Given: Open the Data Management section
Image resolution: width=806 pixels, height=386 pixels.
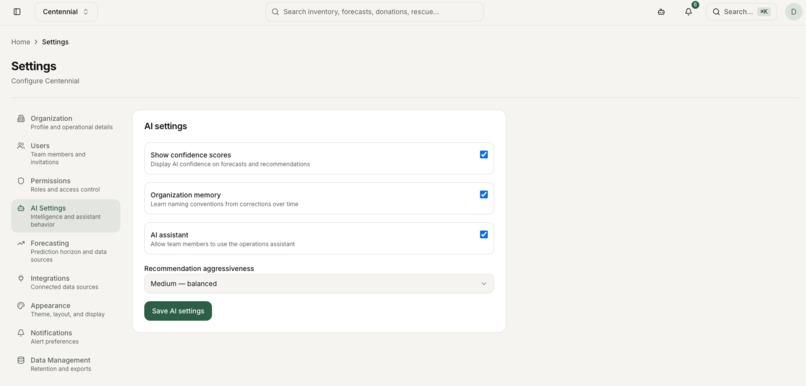Looking at the screenshot, I should click(x=66, y=364).
